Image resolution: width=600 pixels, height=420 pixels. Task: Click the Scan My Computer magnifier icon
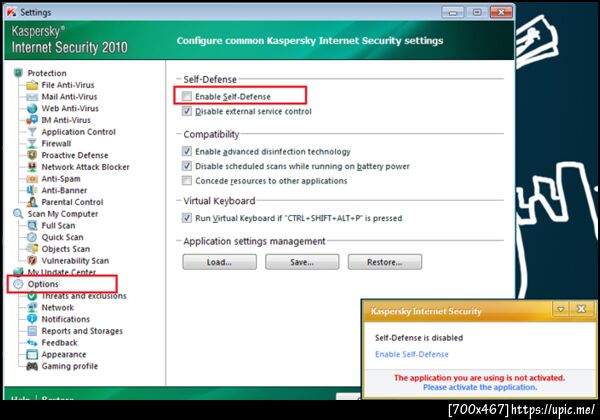[18, 214]
